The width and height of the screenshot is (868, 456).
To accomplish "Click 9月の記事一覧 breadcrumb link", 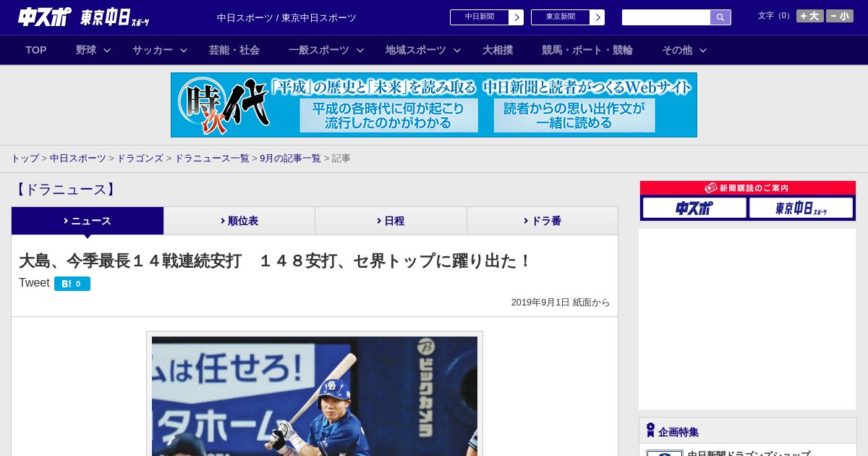I will (290, 158).
